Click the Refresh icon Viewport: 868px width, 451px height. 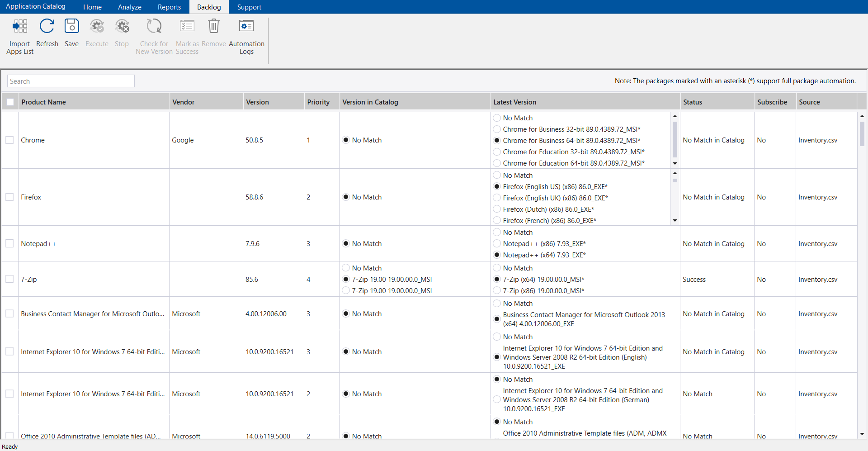point(47,26)
